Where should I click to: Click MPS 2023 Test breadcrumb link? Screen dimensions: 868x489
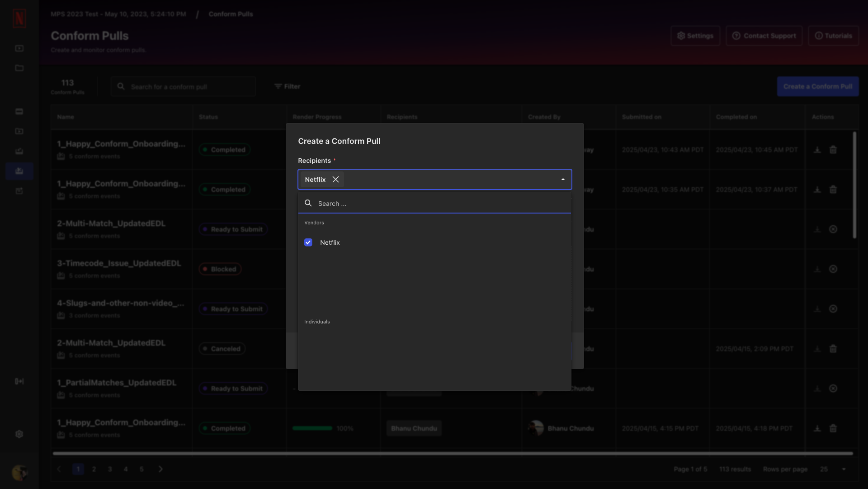(118, 14)
